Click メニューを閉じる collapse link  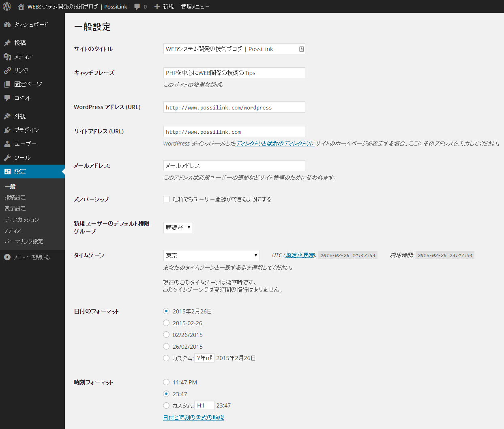point(32,257)
